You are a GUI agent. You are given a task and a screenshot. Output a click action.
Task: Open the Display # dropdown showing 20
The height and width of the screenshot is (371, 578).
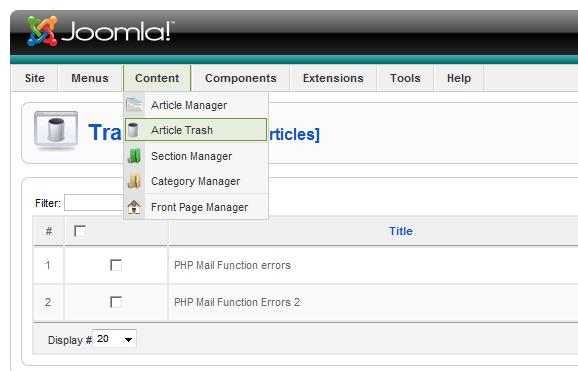pyautogui.click(x=114, y=339)
